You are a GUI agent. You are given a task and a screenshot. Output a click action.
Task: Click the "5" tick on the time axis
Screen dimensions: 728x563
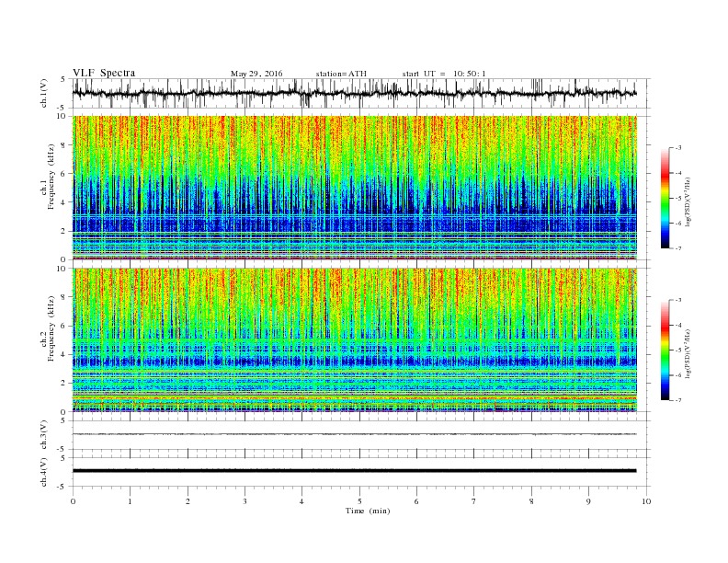(x=359, y=501)
